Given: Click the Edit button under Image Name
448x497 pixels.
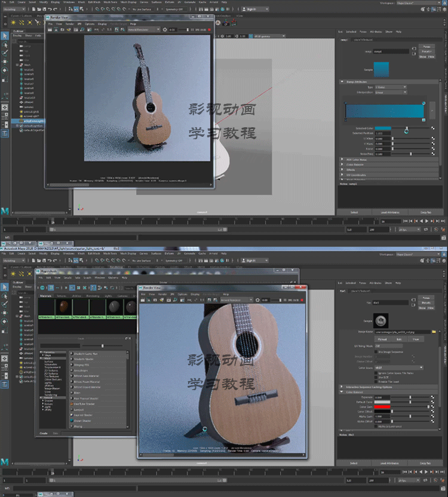Looking at the screenshot, I should pos(399,339).
